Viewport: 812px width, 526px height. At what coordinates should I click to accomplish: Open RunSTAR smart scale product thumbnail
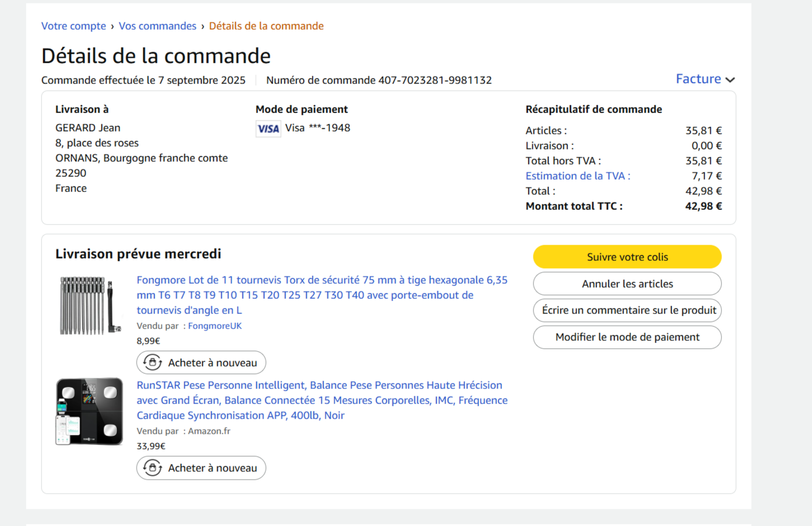pyautogui.click(x=90, y=411)
